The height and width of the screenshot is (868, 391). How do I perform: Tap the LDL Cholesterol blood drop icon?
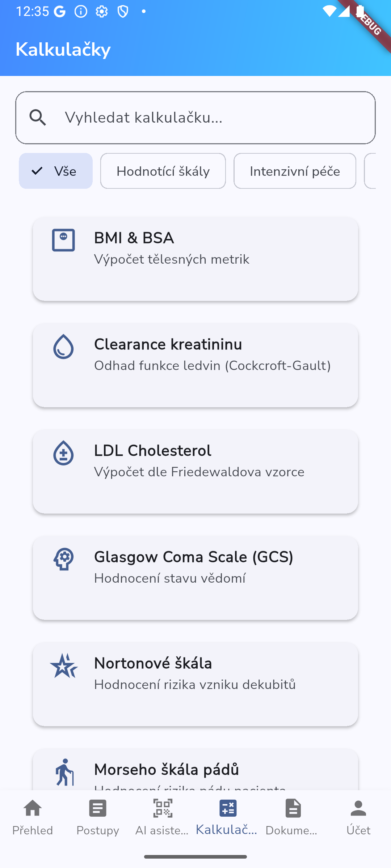point(63,453)
